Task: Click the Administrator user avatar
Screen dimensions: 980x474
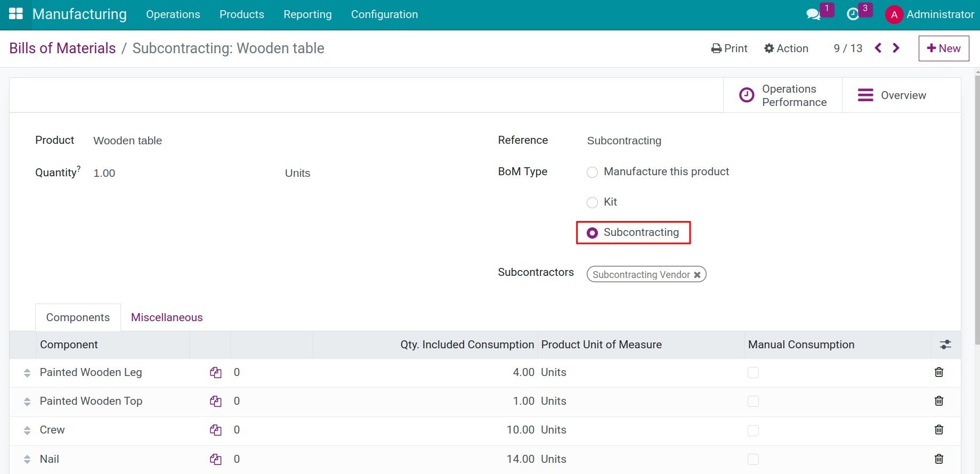Action: tap(894, 15)
